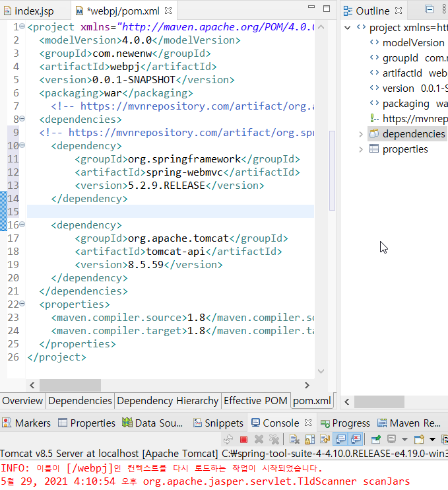Click the version value 8.5.59
448x490 pixels.
[146, 265]
